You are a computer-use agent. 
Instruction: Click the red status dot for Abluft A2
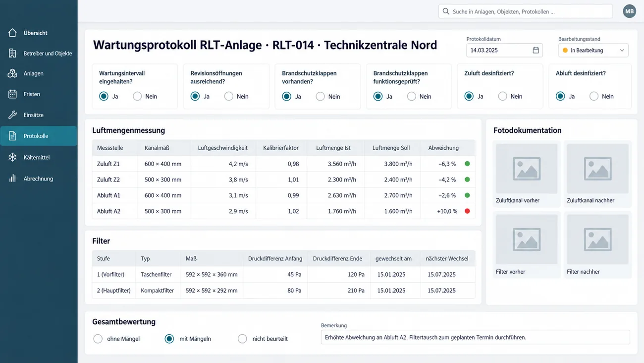[x=467, y=211]
